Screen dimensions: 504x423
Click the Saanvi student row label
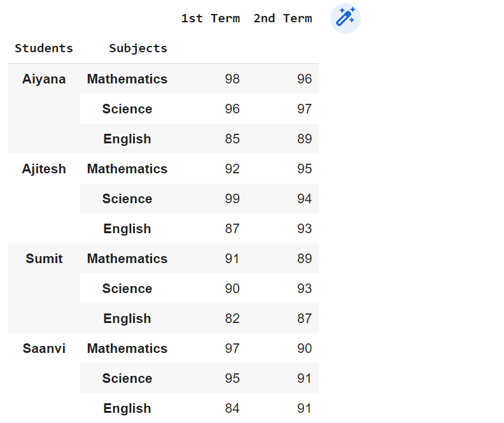point(44,348)
